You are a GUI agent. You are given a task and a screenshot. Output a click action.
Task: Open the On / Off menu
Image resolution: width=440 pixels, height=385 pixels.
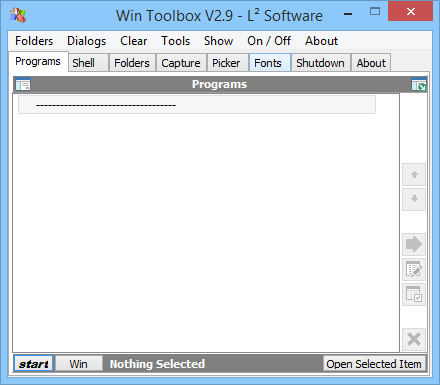[x=269, y=41]
